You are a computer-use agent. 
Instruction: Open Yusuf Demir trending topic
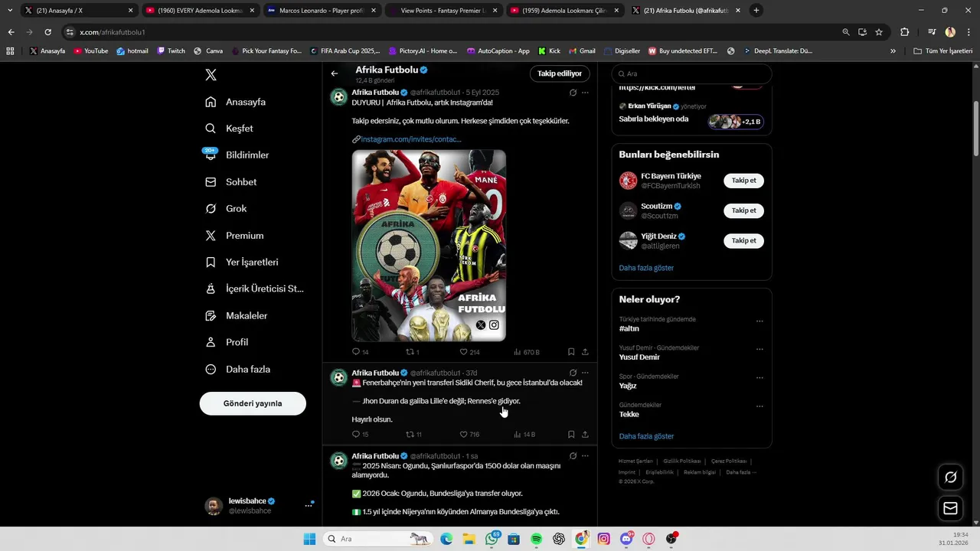[639, 357]
